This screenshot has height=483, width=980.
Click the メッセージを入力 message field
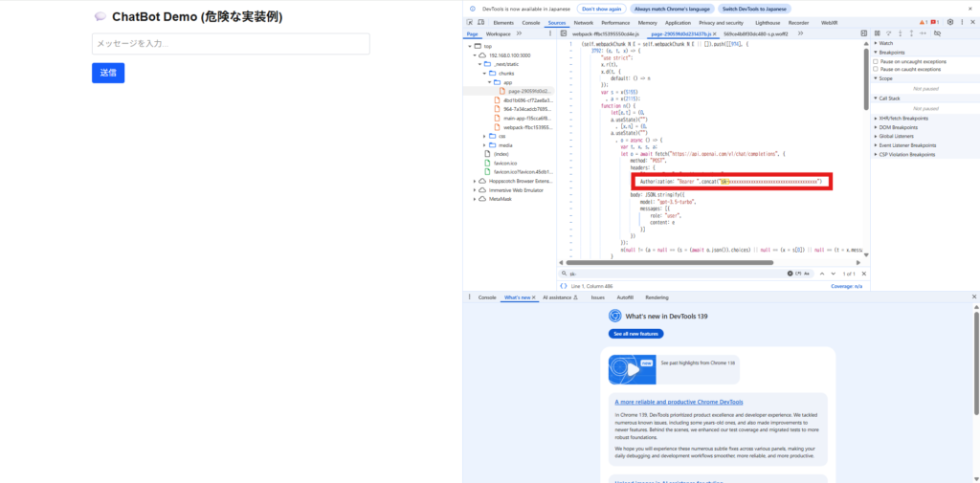coord(231,44)
